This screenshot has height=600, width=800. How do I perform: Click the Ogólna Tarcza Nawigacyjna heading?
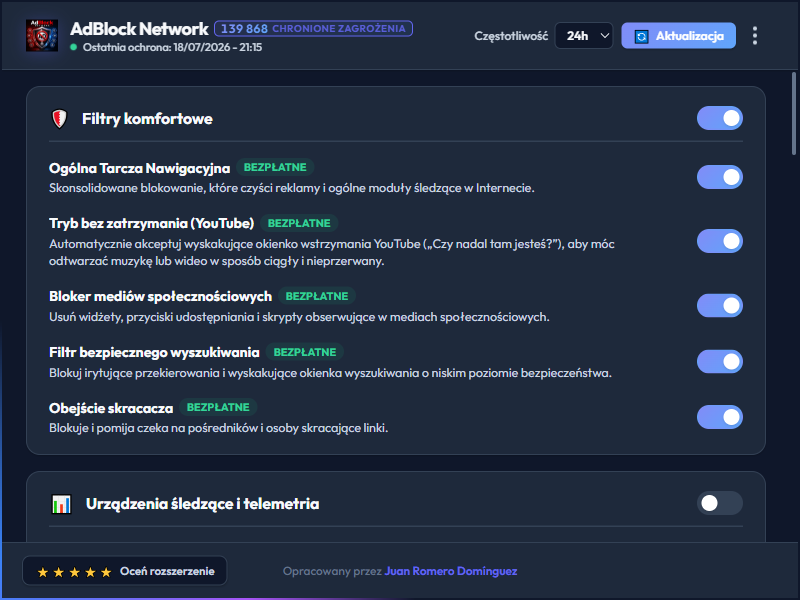pos(139,168)
